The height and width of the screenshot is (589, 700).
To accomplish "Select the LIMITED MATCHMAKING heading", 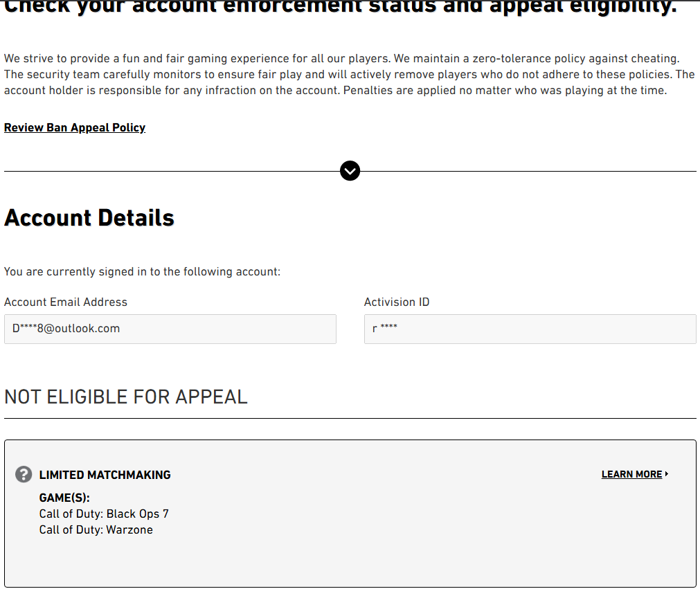I will [x=105, y=475].
